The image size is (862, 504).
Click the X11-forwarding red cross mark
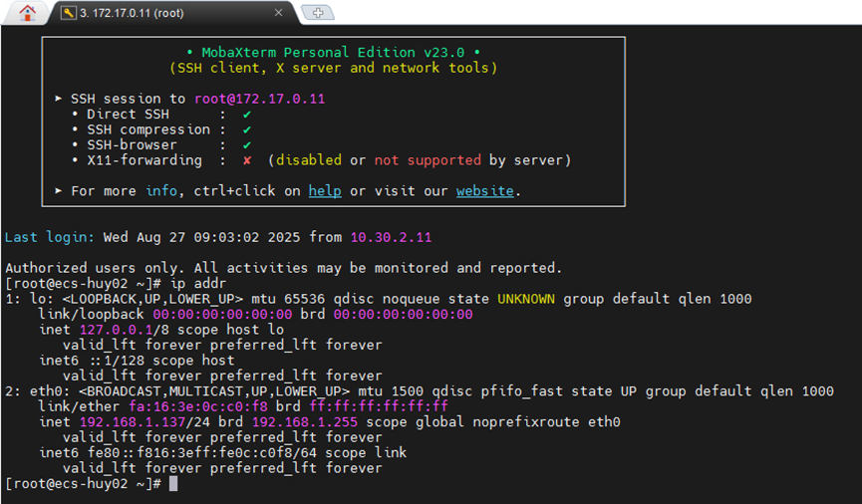coord(247,160)
